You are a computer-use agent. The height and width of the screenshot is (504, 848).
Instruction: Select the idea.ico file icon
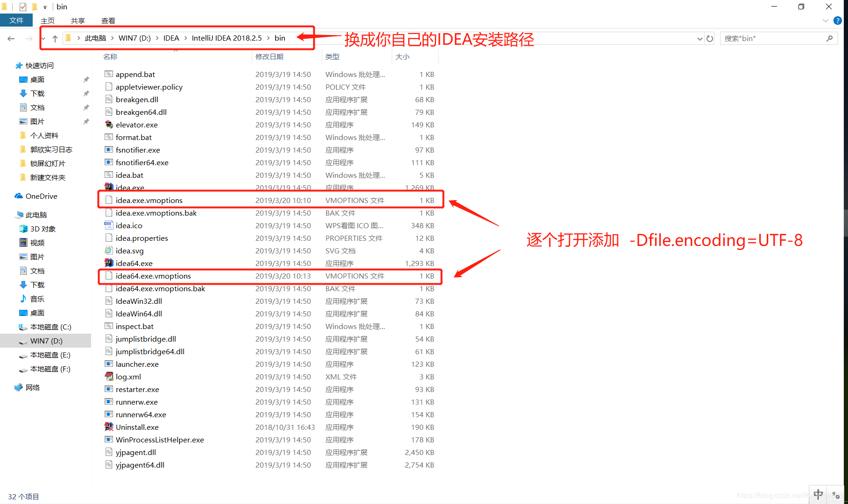(109, 225)
